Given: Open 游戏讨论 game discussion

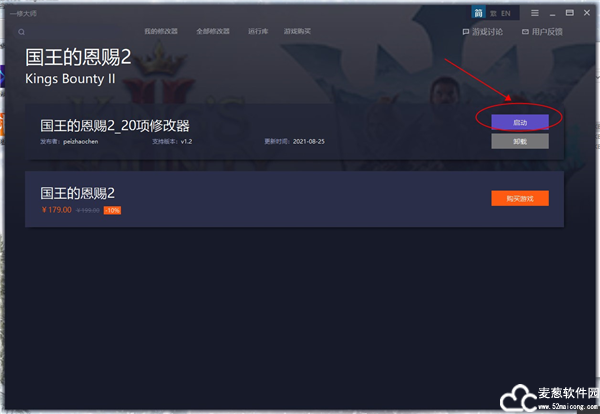Looking at the screenshot, I should click(482, 32).
